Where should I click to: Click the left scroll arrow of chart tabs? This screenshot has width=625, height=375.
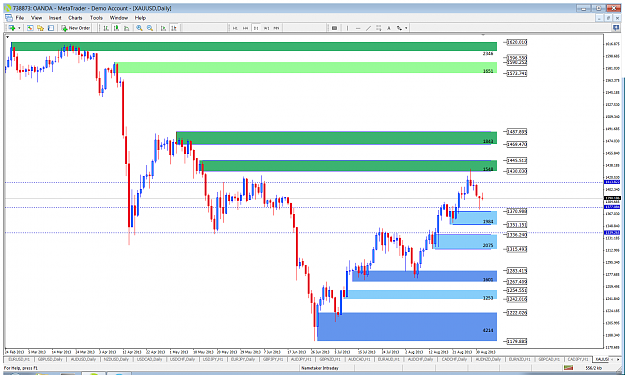point(613,359)
